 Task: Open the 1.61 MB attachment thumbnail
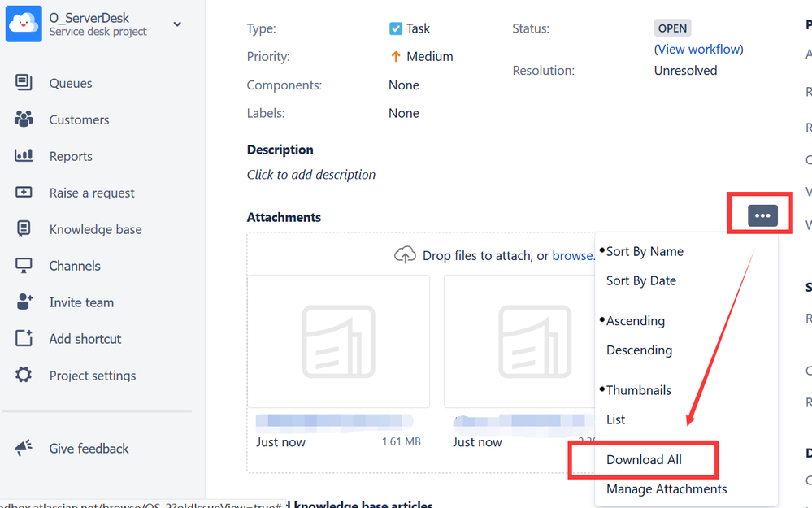tap(339, 341)
